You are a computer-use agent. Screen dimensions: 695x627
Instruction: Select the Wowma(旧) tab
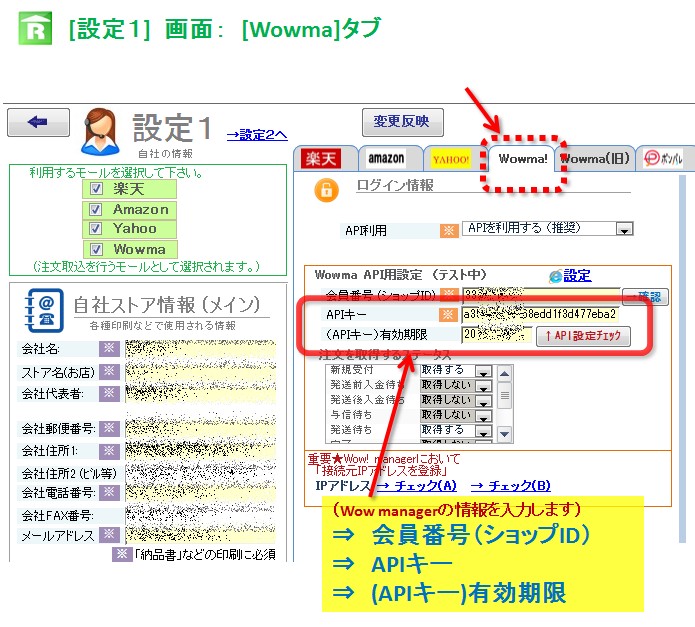[595, 159]
